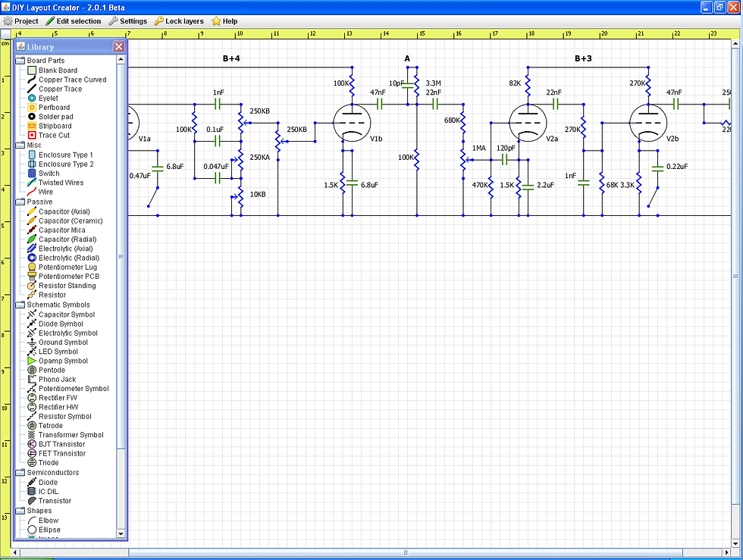The width and height of the screenshot is (743, 560).
Task: Click the Library list scroll-down arrow
Action: click(x=121, y=534)
